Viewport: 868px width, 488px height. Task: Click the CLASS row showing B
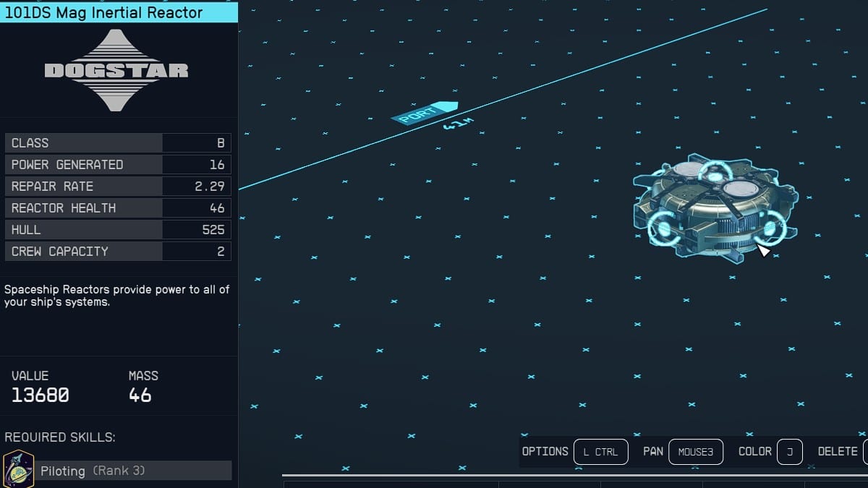118,142
